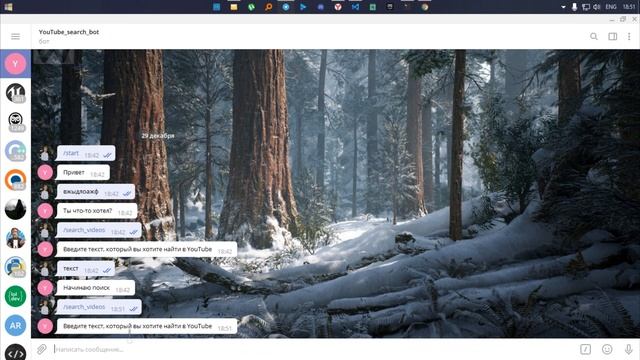Viewport: 640px width, 360px height.
Task: Switch the ENG input language indicator
Action: tap(611, 7)
